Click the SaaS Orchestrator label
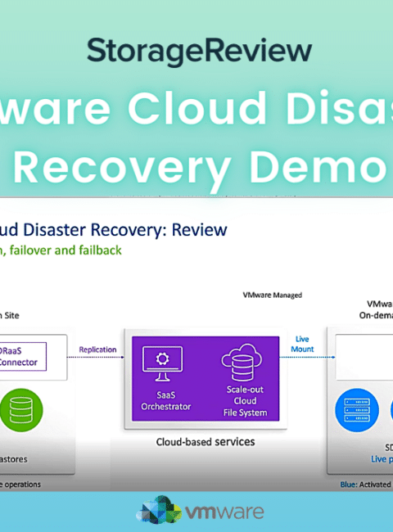This screenshot has width=393, height=532. click(165, 401)
